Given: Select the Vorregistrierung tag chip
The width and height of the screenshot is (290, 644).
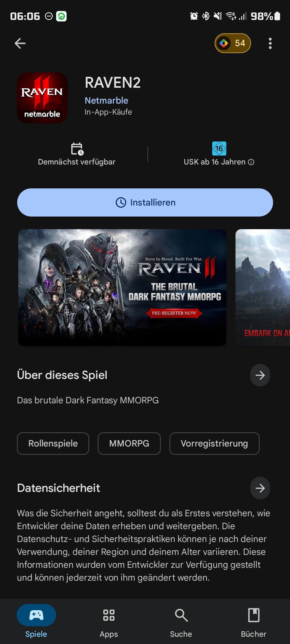Looking at the screenshot, I should click(x=214, y=444).
